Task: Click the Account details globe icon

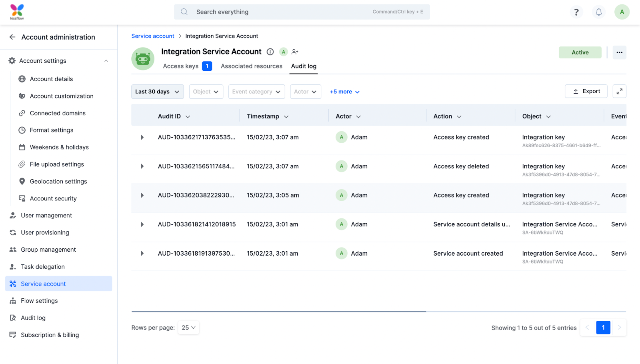Action: click(22, 79)
